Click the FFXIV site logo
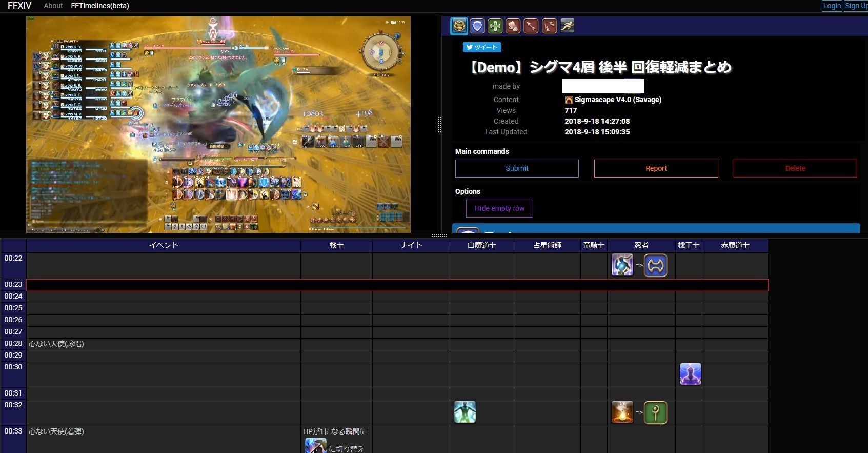Viewport: 868px width, 453px height. [x=19, y=6]
